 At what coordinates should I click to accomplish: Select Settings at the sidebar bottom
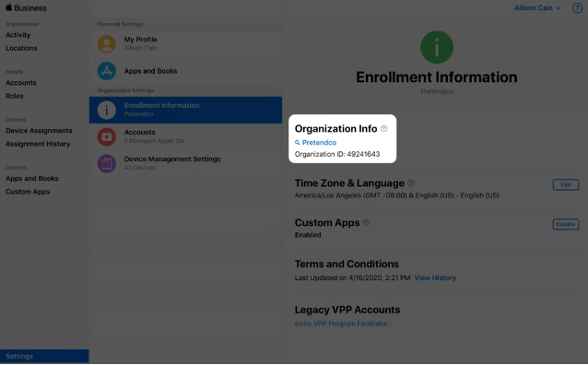click(x=44, y=356)
